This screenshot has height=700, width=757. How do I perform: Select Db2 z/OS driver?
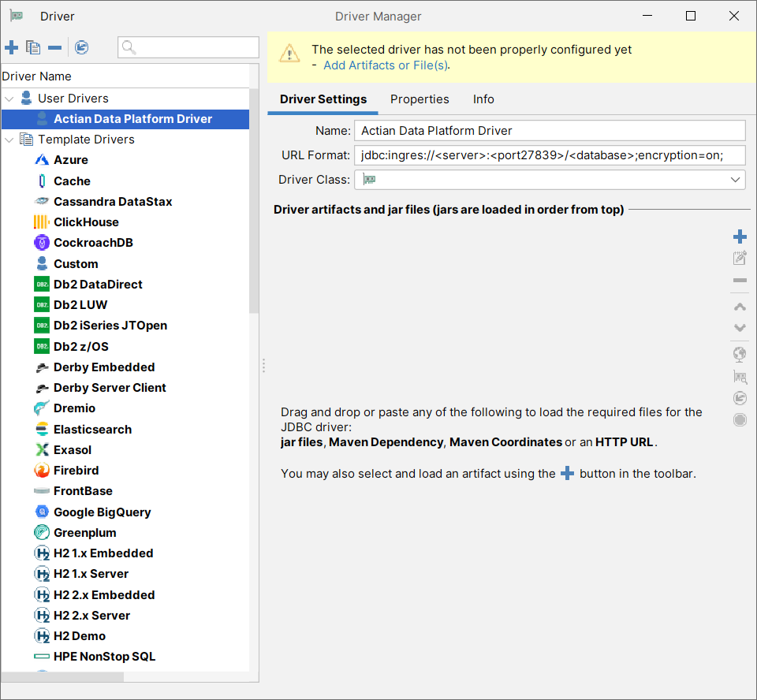[80, 347]
